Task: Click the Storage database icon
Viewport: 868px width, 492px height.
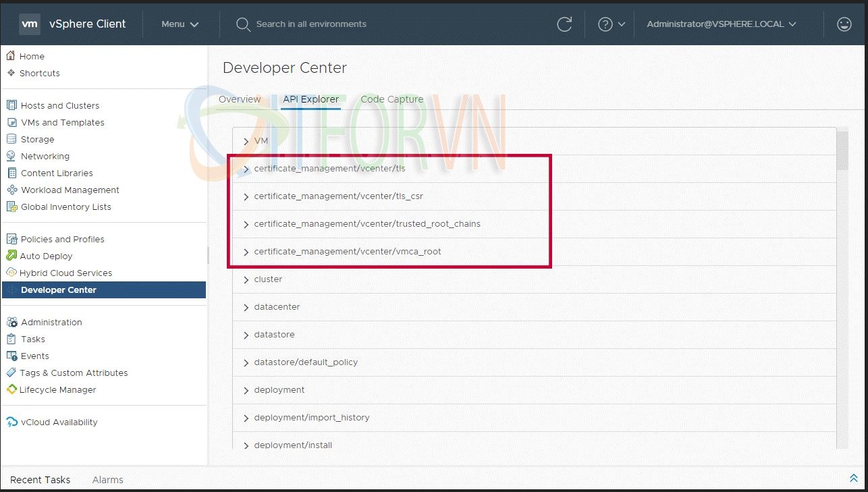Action: click(x=11, y=139)
